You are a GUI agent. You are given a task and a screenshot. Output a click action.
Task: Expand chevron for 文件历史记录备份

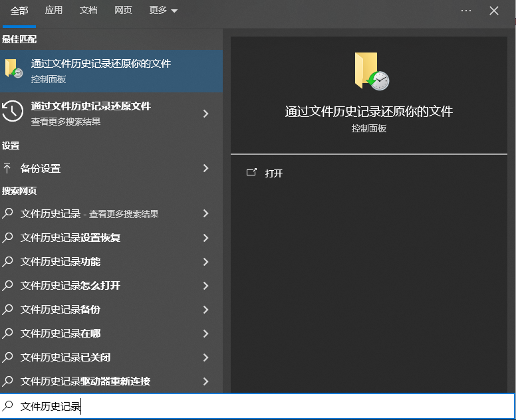point(206,310)
